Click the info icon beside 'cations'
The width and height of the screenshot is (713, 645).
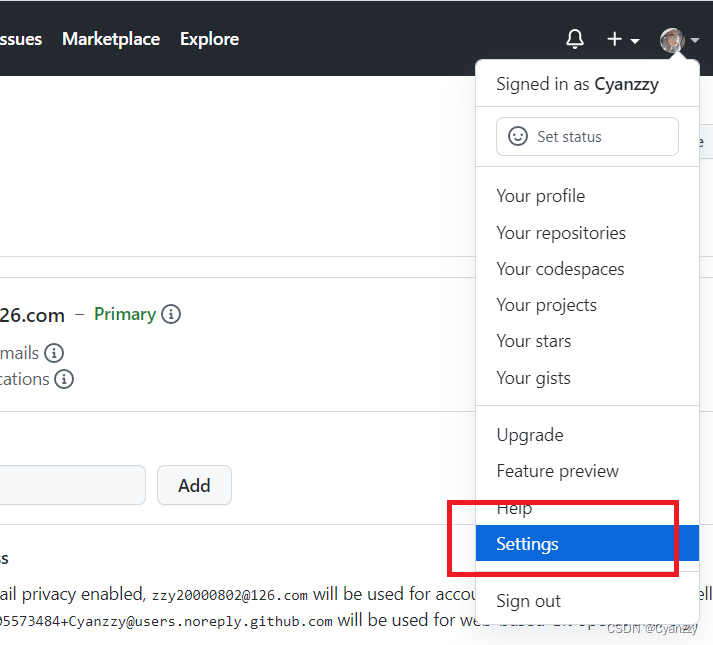[x=64, y=379]
